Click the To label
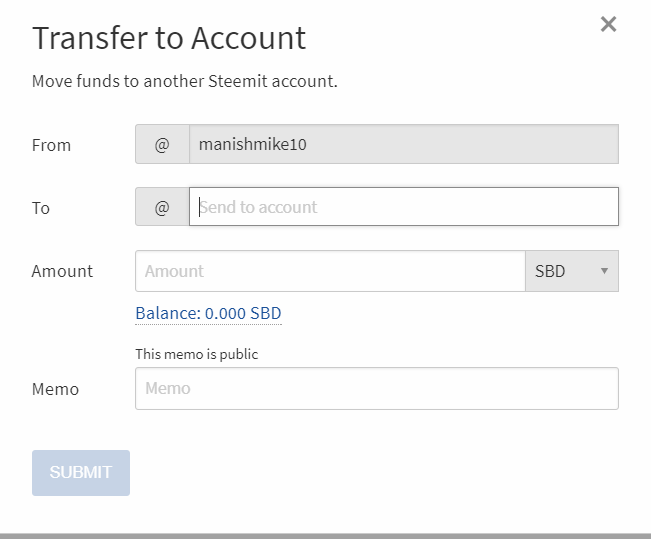651x539 pixels. (41, 208)
